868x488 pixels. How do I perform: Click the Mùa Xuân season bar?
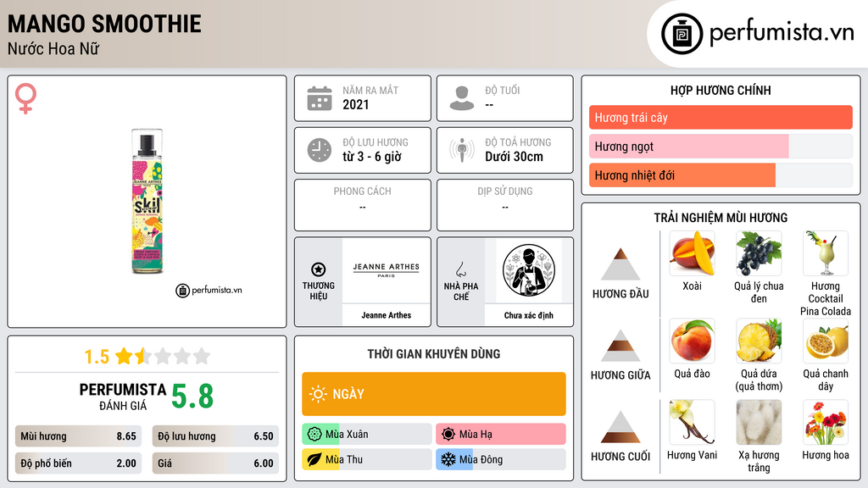tap(367, 435)
